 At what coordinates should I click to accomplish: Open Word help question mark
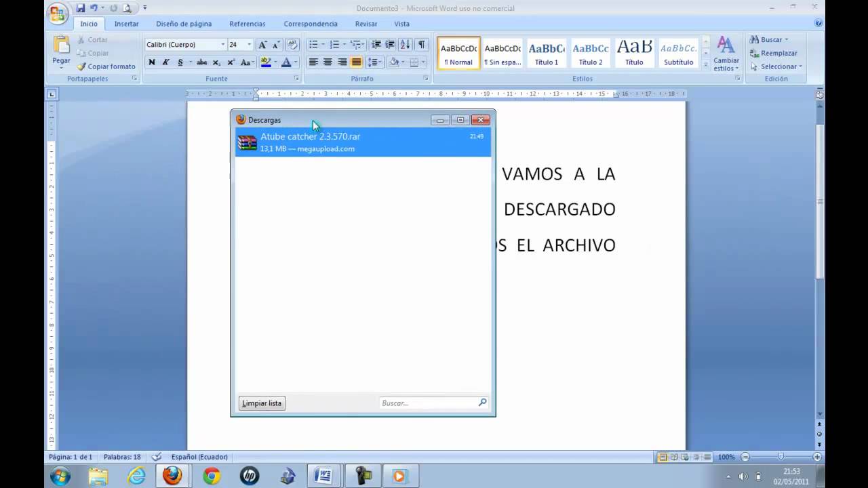[818, 23]
